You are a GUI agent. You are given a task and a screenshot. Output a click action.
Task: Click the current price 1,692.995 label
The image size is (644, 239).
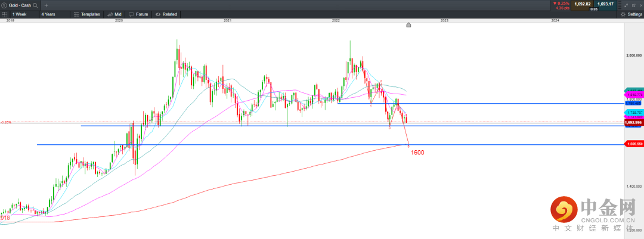(633, 122)
